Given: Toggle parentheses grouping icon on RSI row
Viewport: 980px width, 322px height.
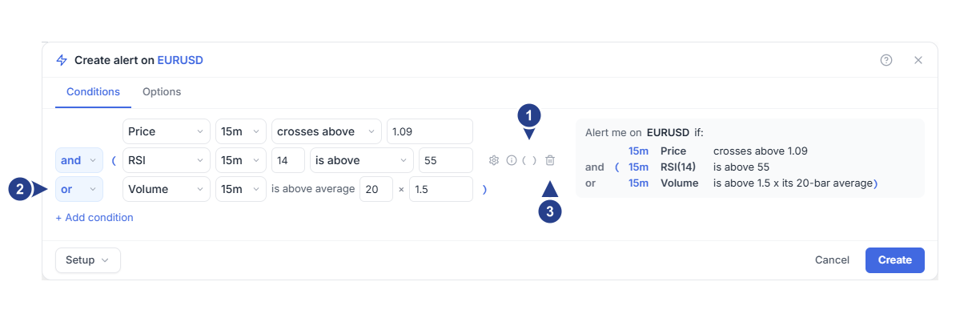Looking at the screenshot, I should (x=529, y=160).
